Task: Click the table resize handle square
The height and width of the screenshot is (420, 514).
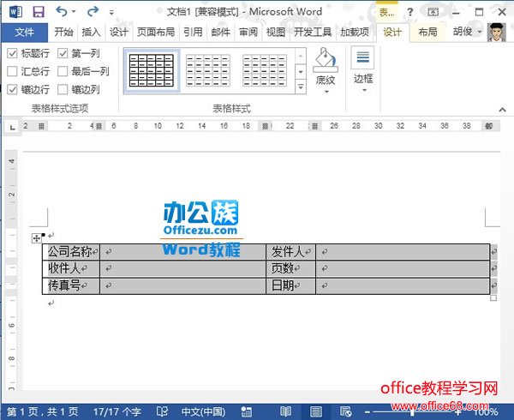Action: pyautogui.click(x=493, y=298)
